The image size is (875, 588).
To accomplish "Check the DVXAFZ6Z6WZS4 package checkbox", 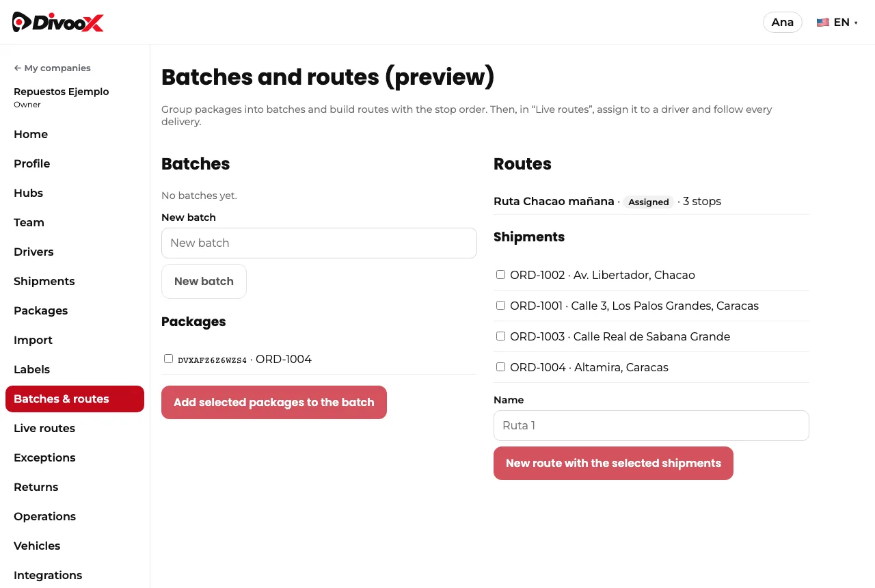I will (168, 358).
